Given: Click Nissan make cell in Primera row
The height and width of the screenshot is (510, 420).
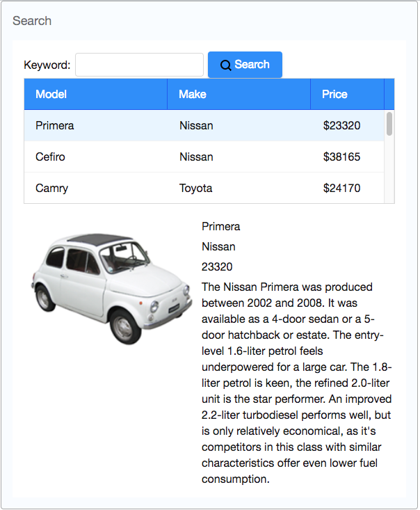Looking at the screenshot, I should (x=197, y=126).
